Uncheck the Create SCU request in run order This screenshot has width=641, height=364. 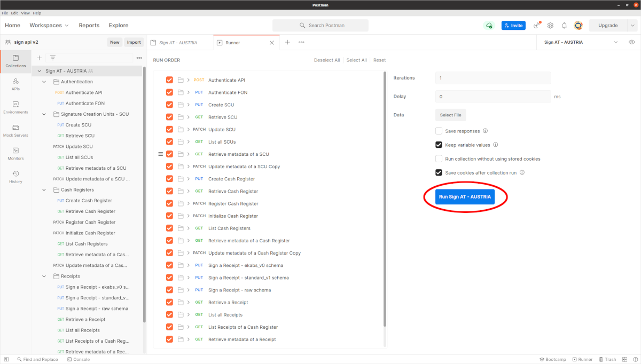pos(169,105)
